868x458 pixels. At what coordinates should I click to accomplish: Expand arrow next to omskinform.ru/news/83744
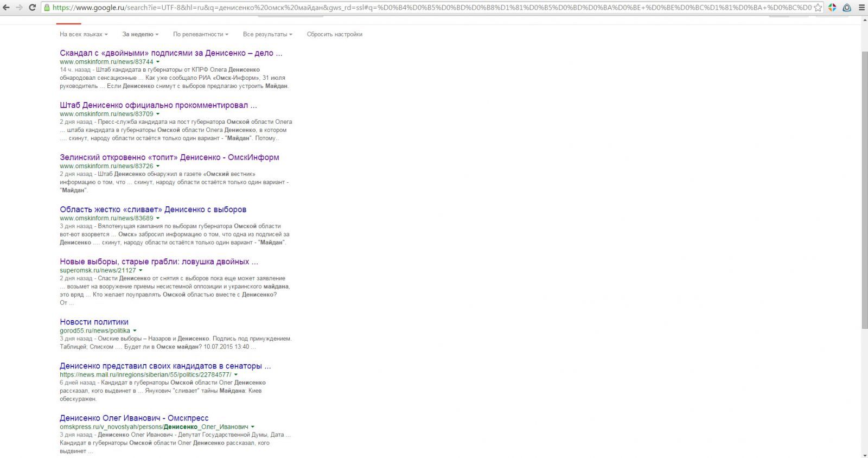(158, 62)
